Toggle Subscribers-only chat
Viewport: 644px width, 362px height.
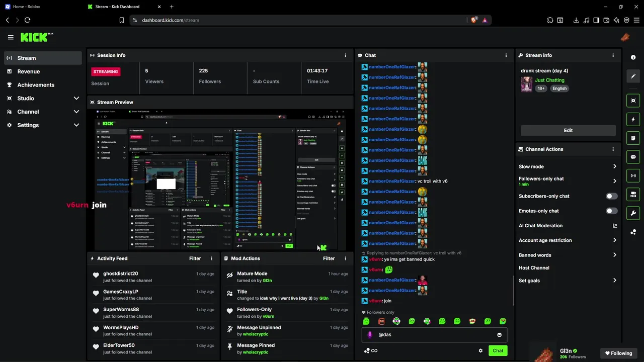pos(611,196)
